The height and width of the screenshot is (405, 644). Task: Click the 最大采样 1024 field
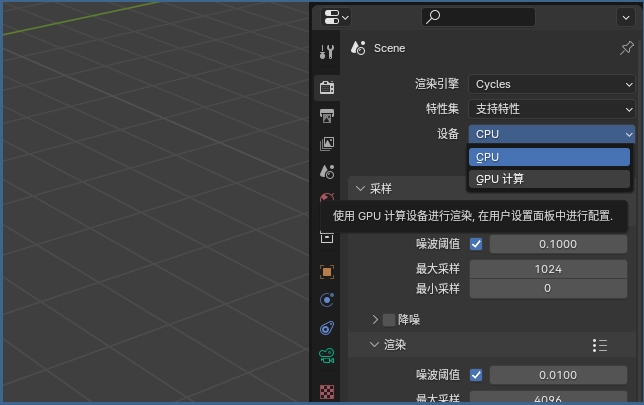click(548, 269)
